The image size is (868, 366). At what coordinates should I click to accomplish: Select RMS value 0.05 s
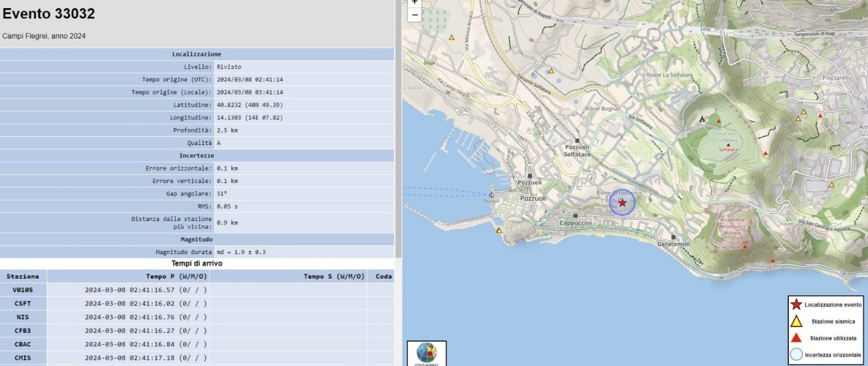227,206
